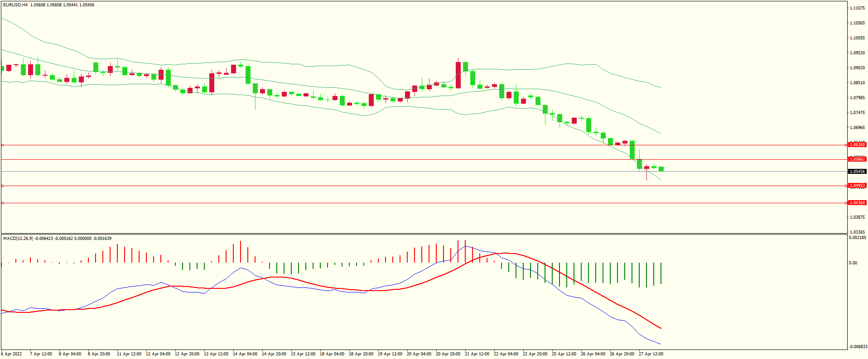Screen dimensions: 868x359
Task: Click the 27 Apr 12:00 time label
Action: [x=651, y=354]
